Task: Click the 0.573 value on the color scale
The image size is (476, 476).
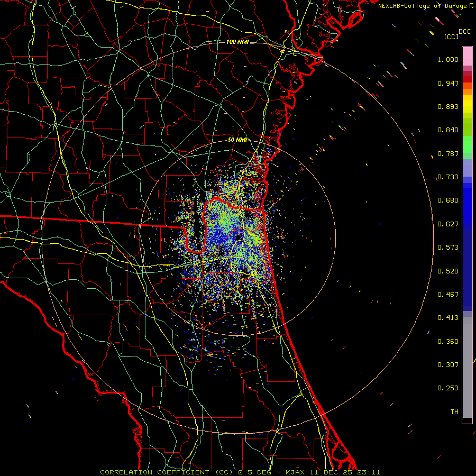Action: pos(448,248)
